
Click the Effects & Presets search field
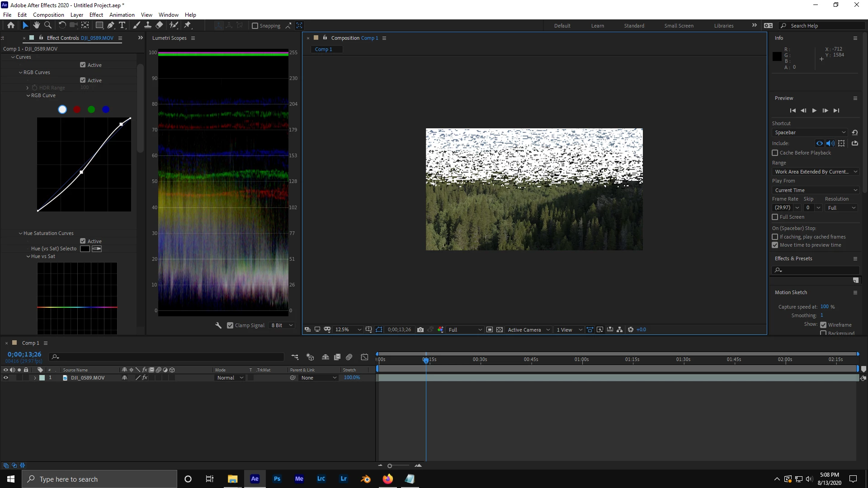point(818,270)
